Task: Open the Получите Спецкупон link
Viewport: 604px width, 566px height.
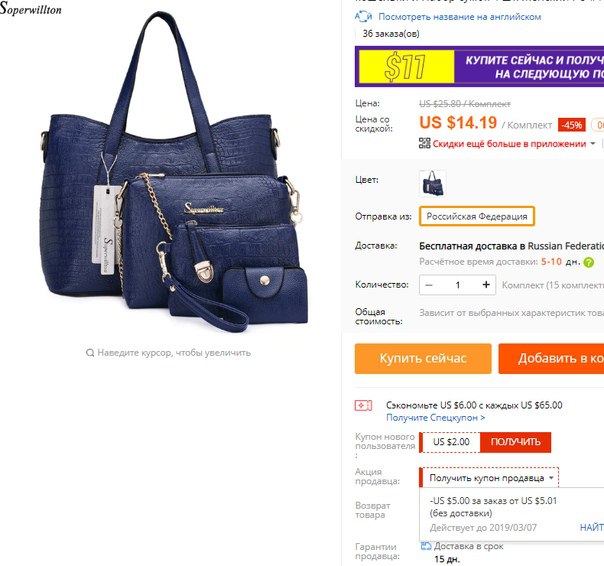Action: [435, 418]
